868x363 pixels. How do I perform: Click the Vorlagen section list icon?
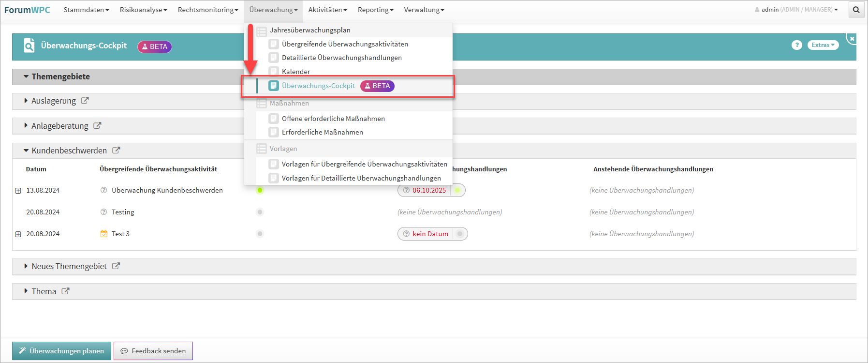(262, 149)
